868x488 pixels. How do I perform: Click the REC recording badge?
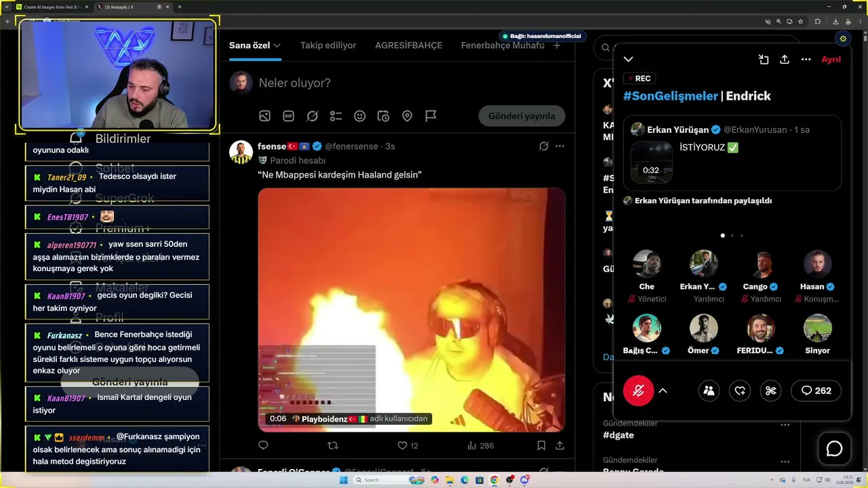(x=638, y=79)
